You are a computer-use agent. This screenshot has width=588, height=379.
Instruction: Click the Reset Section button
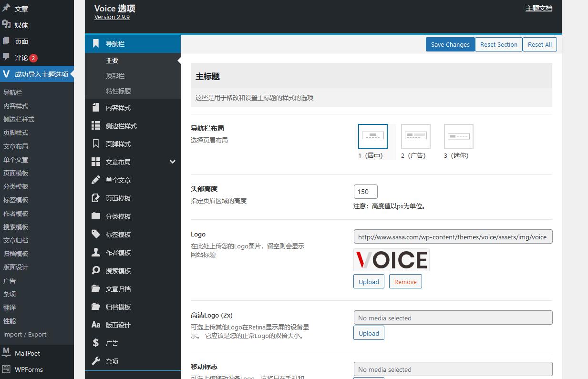point(498,44)
